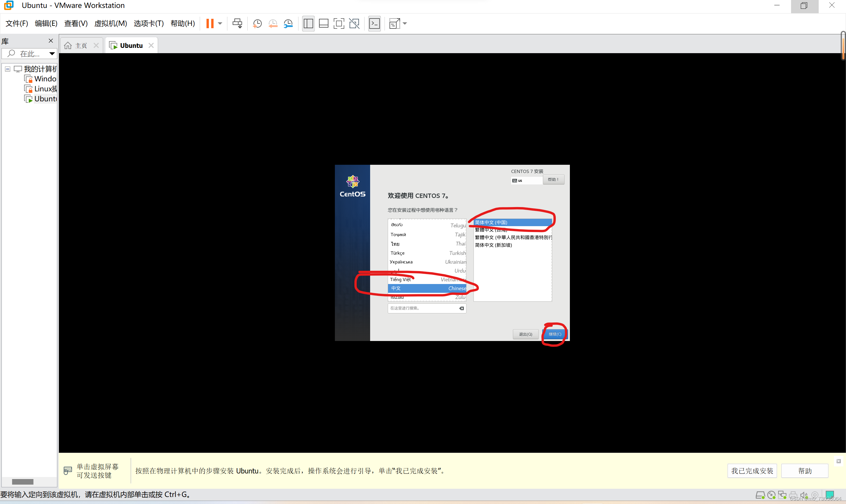Open the power options dropdown arrow
The height and width of the screenshot is (504, 846).
(220, 23)
